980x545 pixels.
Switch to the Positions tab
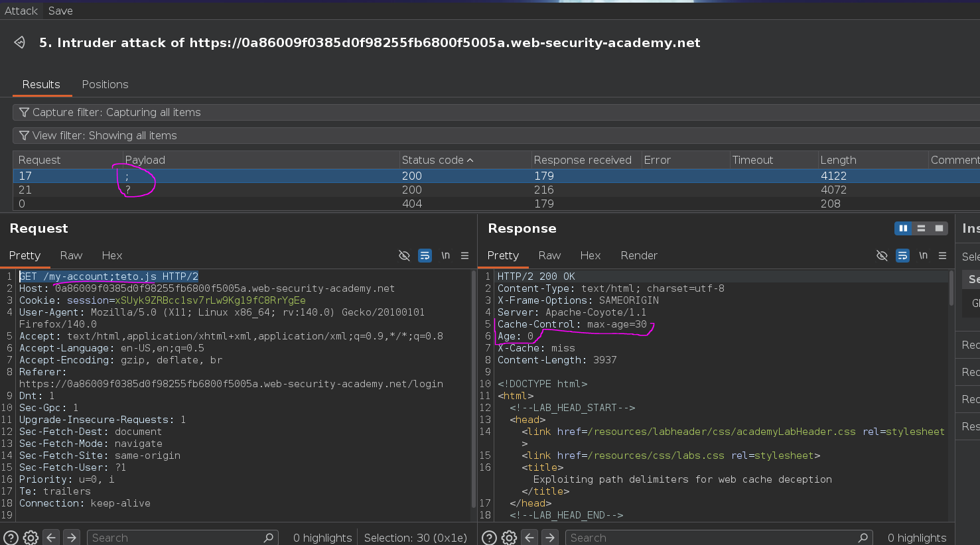(x=105, y=84)
